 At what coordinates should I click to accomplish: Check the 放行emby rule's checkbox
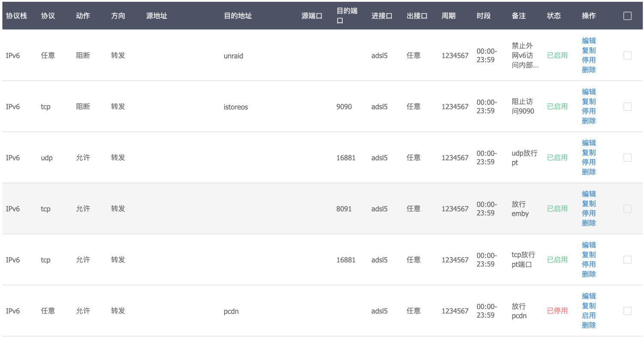click(x=627, y=208)
